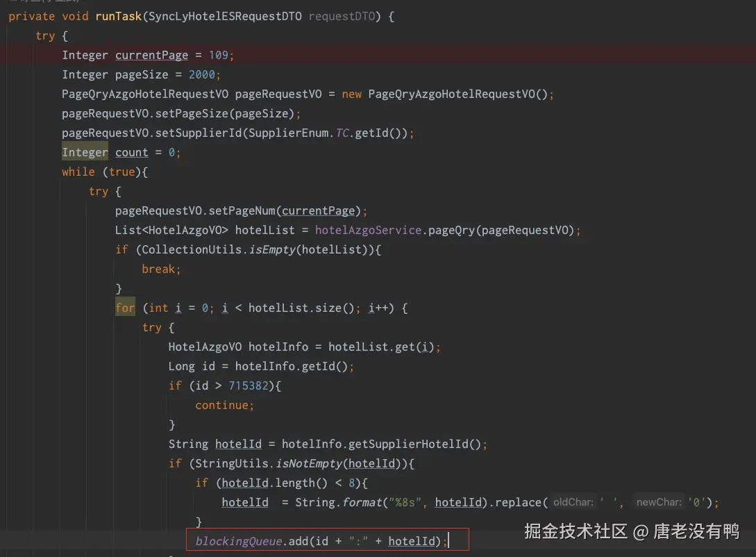
Task: Click the true literal in while condition
Action: [122, 172]
